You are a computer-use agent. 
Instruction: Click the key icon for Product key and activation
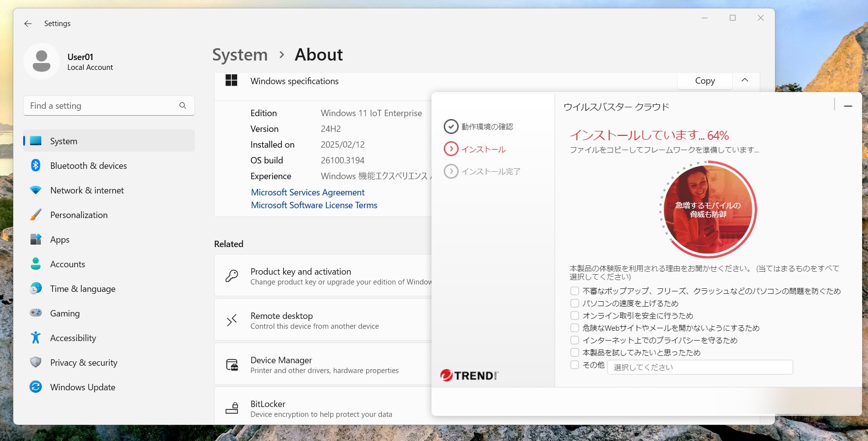[232, 276]
